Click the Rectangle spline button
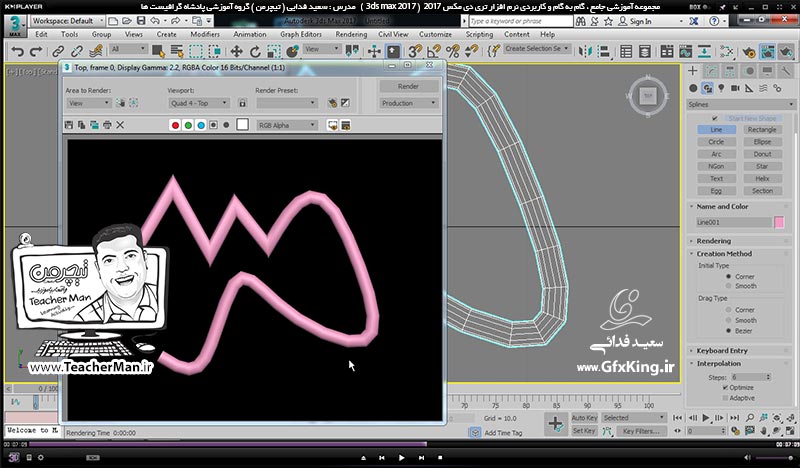 [x=762, y=130]
